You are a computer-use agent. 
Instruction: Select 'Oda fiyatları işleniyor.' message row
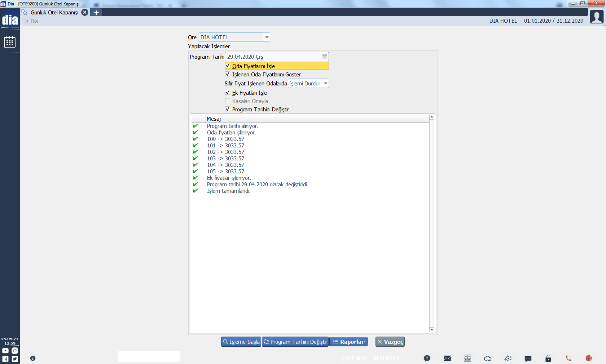(x=310, y=133)
